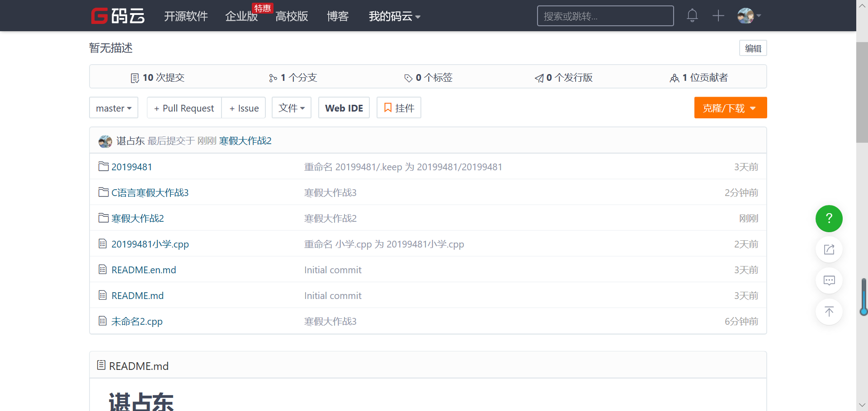The image size is (868, 411).
Task: Open the 高校版 nav item
Action: tap(292, 16)
